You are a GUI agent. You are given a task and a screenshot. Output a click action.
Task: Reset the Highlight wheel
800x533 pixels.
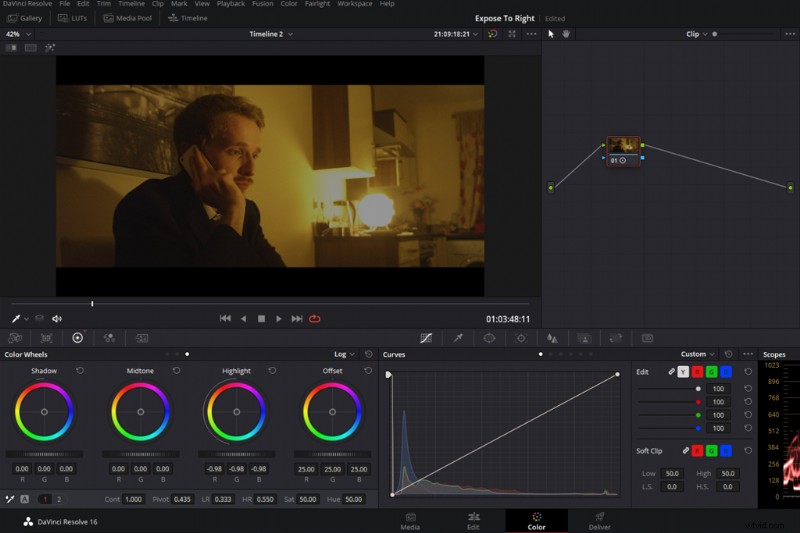272,371
